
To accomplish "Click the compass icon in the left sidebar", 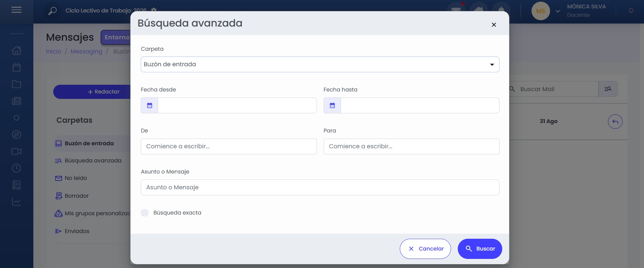I will coord(17,135).
